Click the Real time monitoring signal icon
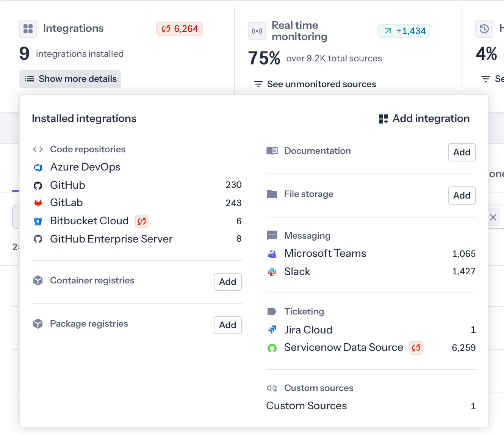This screenshot has width=504, height=435. tap(257, 31)
